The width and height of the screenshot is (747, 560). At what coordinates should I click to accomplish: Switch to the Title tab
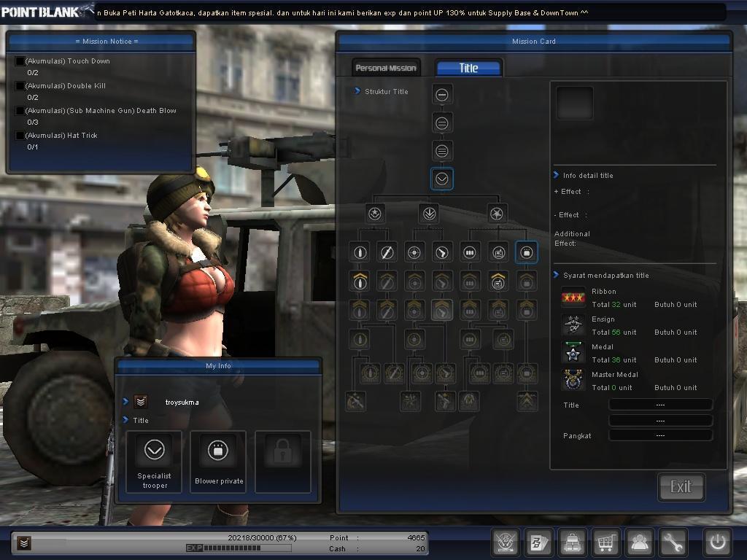coord(469,68)
